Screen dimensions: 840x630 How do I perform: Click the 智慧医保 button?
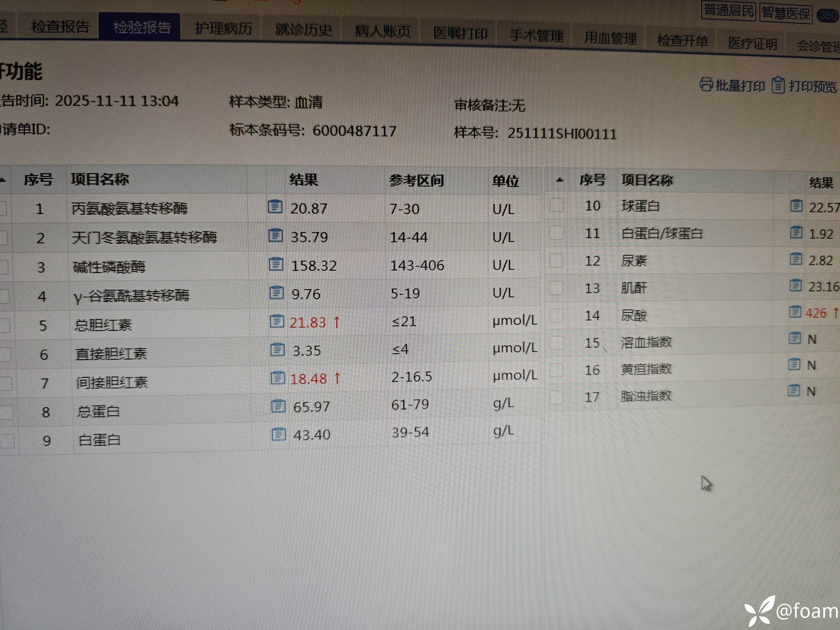[786, 14]
